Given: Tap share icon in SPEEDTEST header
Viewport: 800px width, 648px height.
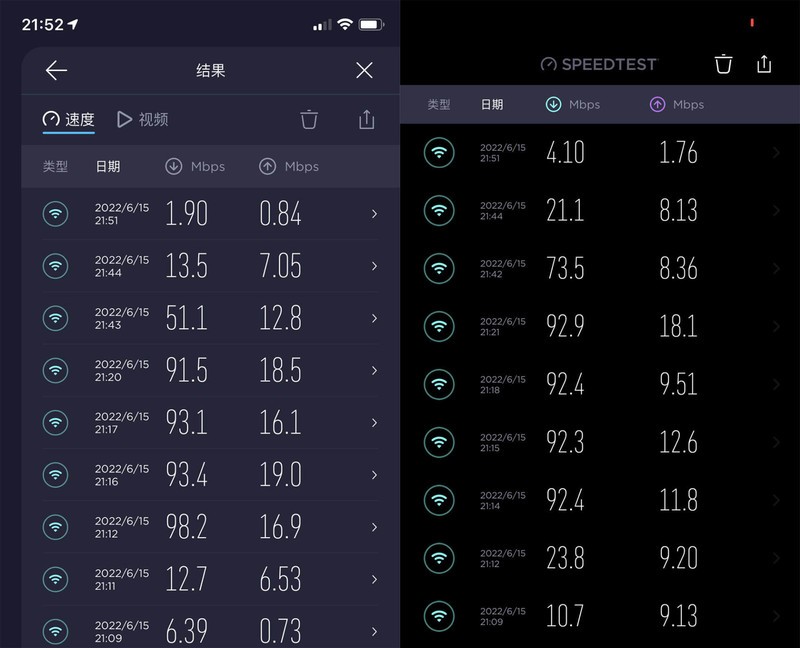Looking at the screenshot, I should (764, 64).
